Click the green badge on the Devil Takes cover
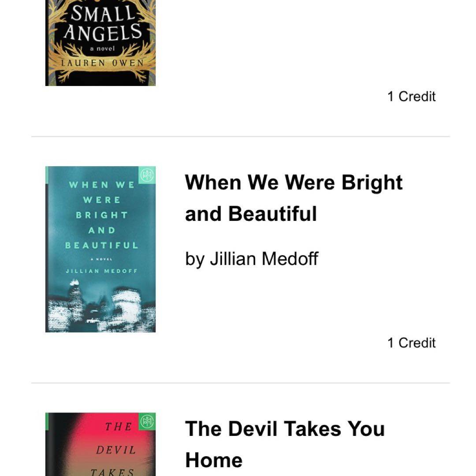The height and width of the screenshot is (476, 476). click(x=147, y=421)
